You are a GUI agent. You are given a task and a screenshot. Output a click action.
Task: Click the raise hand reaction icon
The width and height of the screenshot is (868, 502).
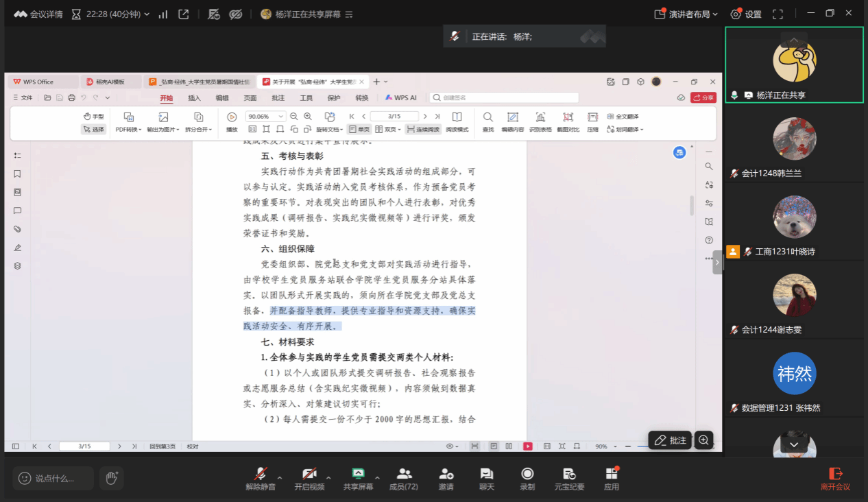(111, 478)
